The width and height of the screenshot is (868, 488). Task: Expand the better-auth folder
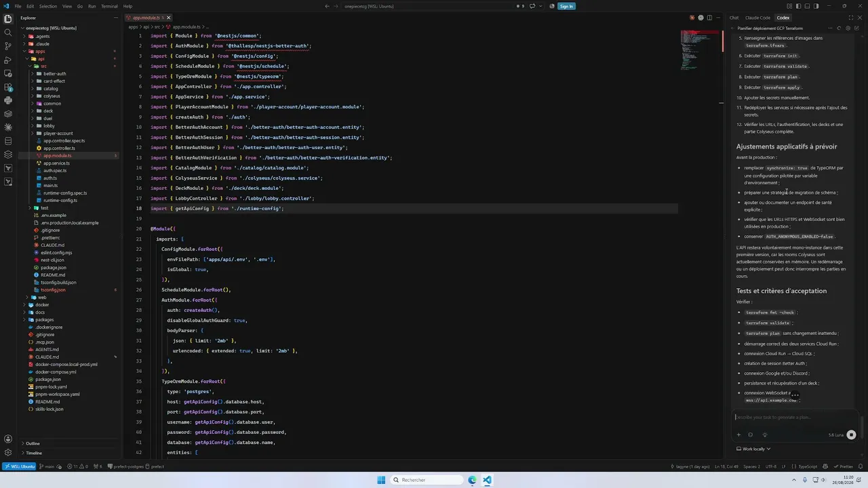[x=54, y=73]
